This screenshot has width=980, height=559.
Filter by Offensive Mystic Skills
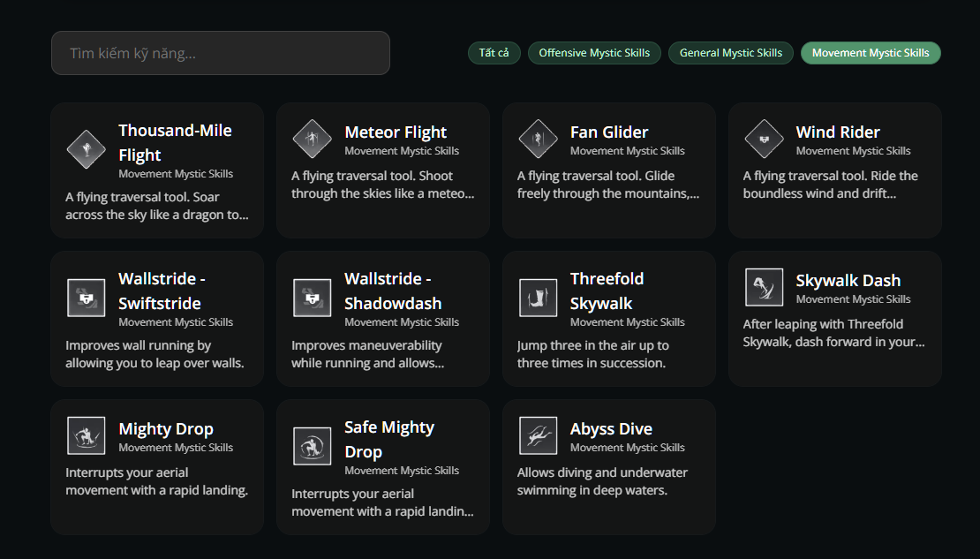click(x=594, y=53)
